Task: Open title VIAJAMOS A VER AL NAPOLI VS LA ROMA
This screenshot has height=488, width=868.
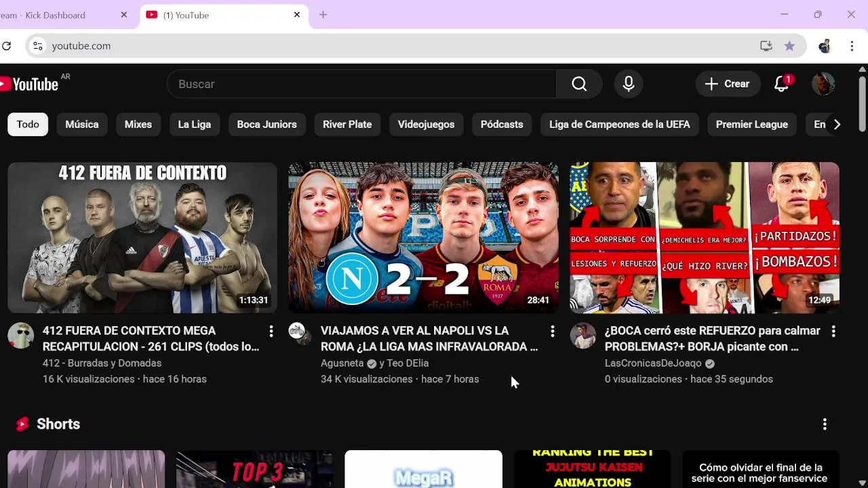Action: pos(429,339)
